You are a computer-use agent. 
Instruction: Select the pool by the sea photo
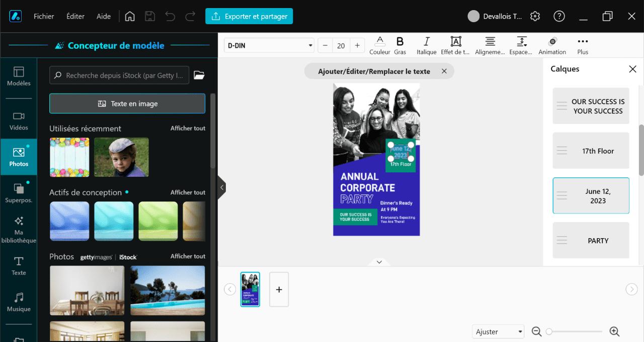coord(168,291)
